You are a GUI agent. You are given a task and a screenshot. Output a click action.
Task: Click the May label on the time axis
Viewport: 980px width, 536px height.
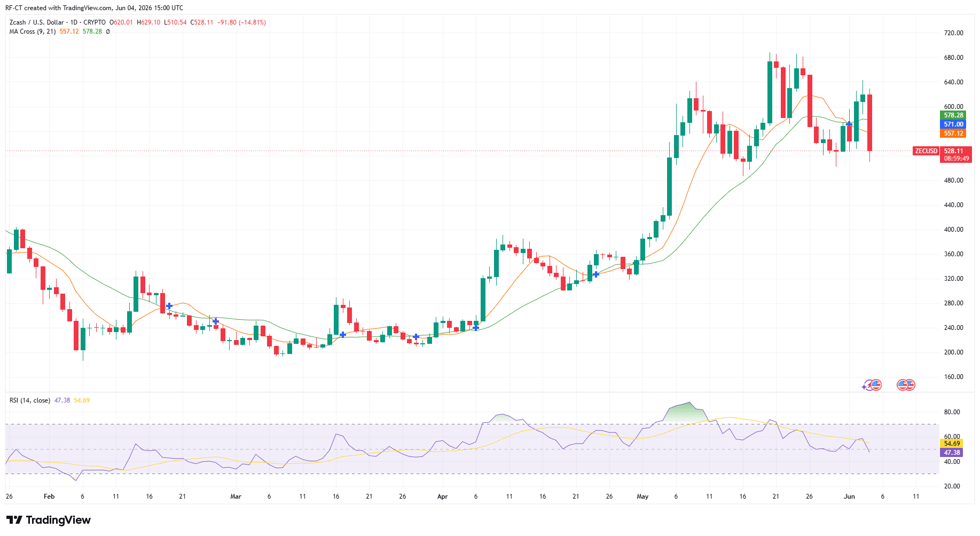click(x=642, y=496)
